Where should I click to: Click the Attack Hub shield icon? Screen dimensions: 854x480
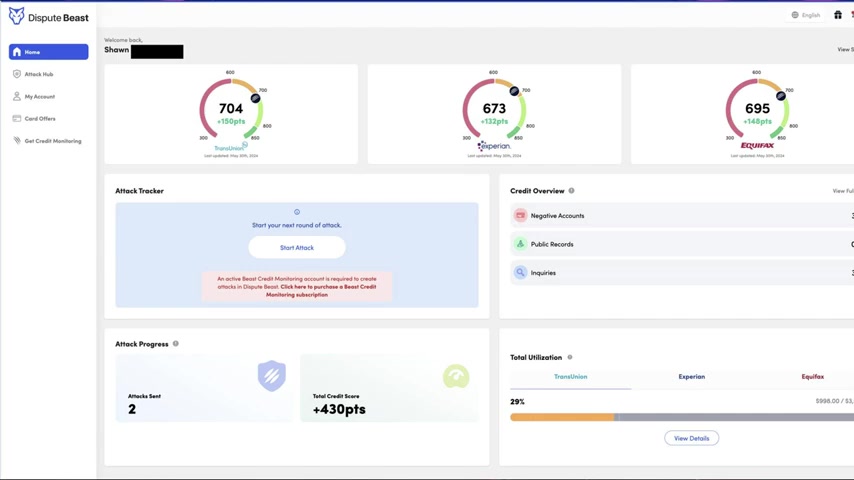coord(17,74)
